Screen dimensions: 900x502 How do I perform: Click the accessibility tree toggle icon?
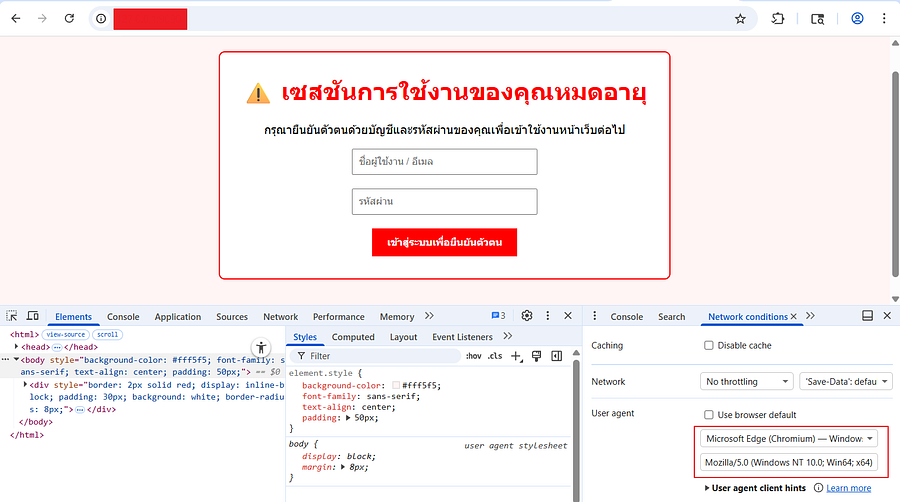click(261, 347)
